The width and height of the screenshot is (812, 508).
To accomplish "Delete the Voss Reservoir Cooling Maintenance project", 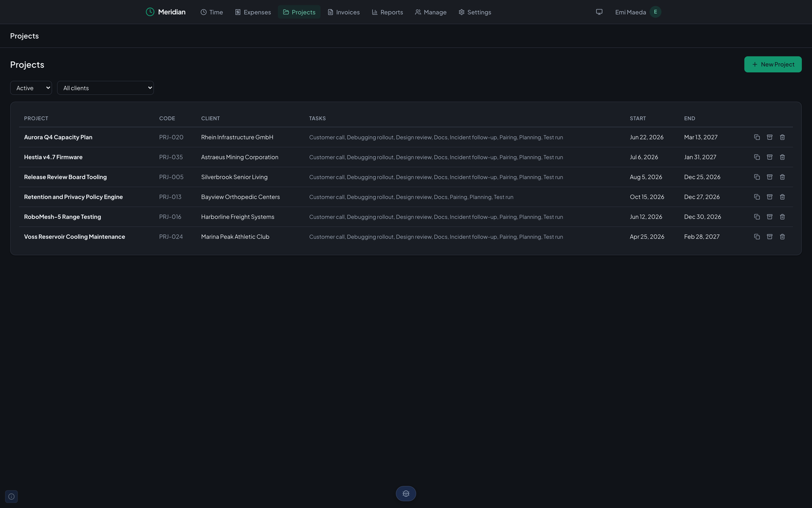I will 782,237.
